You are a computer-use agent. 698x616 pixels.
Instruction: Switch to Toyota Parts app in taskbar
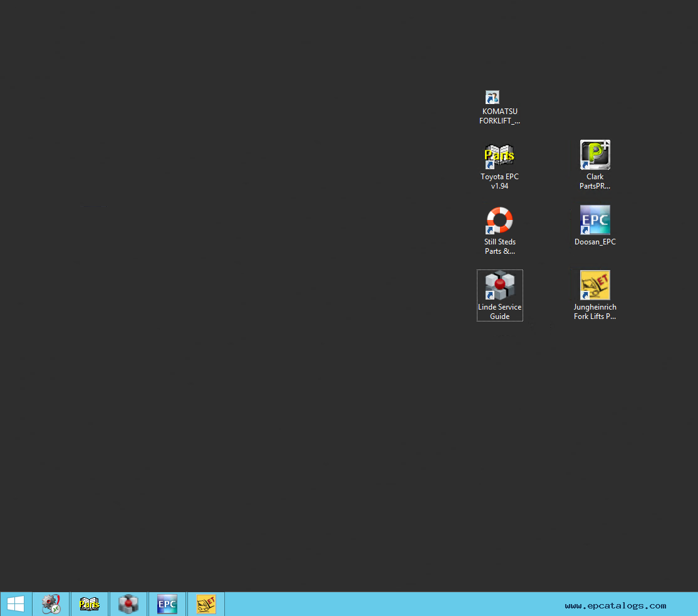pos(90,604)
